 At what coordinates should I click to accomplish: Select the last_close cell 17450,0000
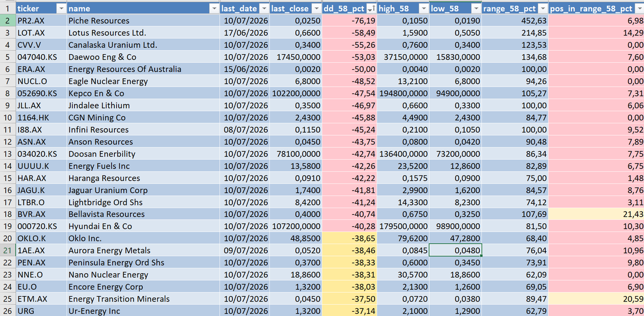[296, 57]
